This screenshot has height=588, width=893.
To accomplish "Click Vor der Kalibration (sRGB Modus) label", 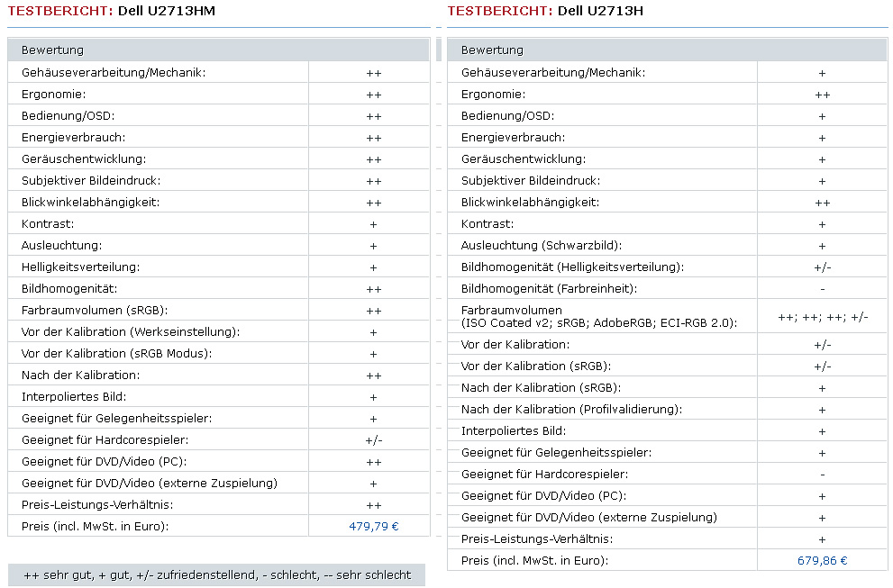I will [x=116, y=354].
